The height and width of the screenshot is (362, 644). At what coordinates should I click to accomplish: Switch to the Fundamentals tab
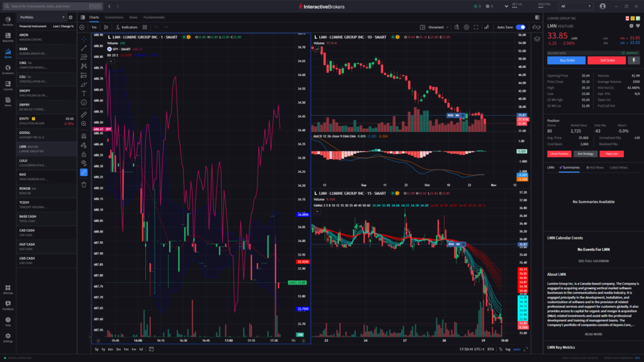pos(154,18)
